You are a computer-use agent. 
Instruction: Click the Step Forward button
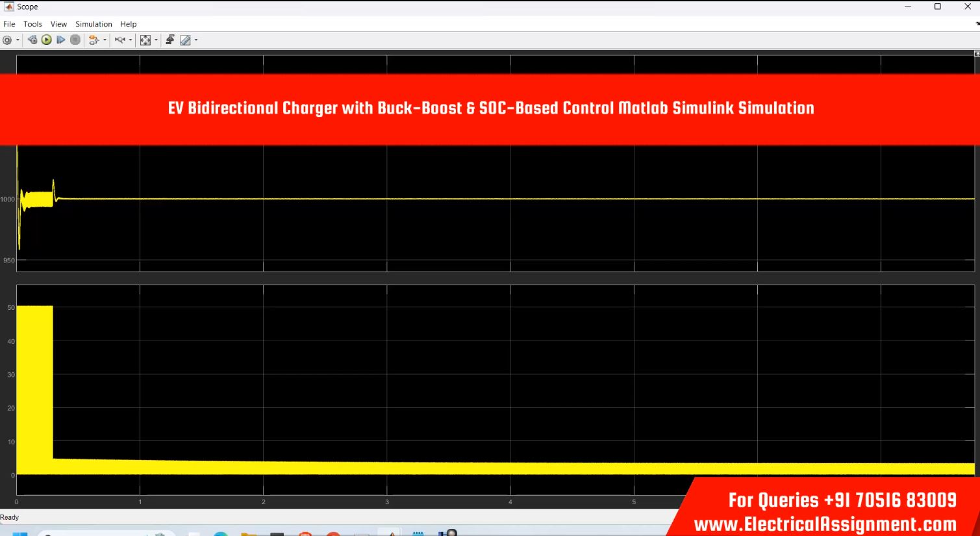61,40
